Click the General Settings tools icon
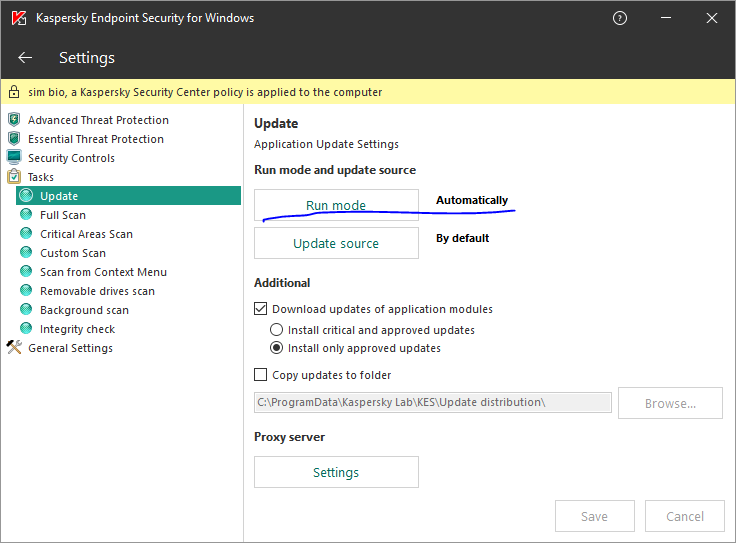Image resolution: width=736 pixels, height=543 pixels. [14, 348]
